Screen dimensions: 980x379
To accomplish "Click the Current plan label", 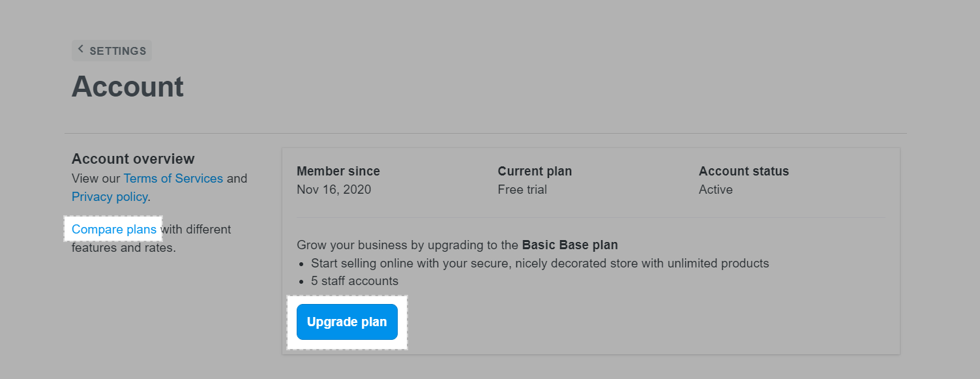I will coord(535,171).
